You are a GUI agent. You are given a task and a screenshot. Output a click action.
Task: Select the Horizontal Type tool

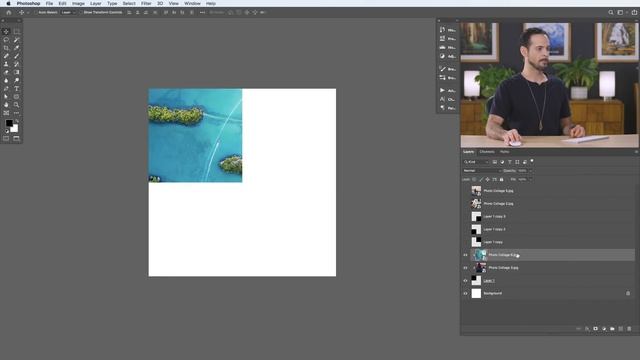pos(16,89)
